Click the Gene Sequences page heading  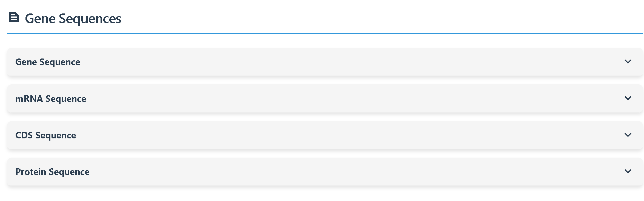73,19
